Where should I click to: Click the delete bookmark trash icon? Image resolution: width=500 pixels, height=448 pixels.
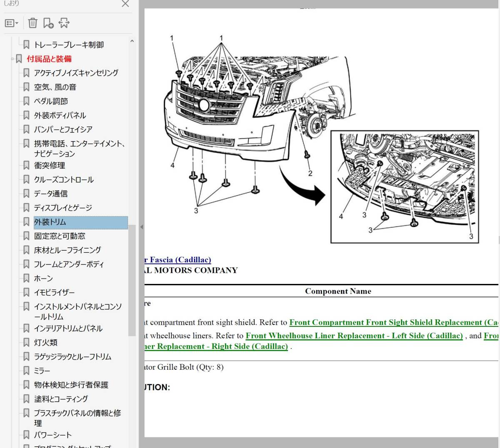[x=32, y=23]
